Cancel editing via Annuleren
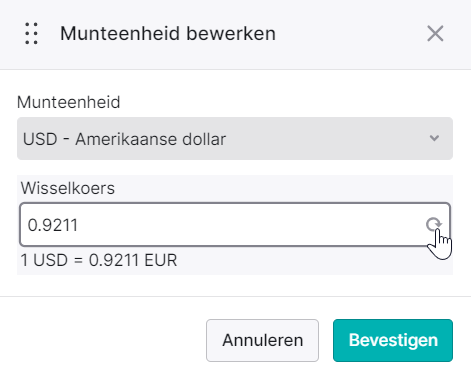471x378 pixels. click(x=262, y=340)
